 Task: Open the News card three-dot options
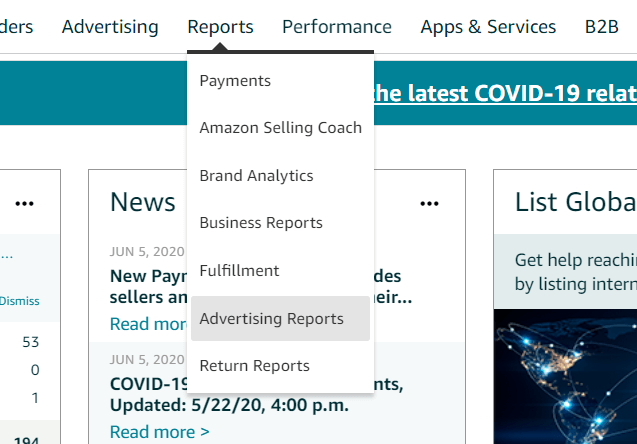(429, 204)
